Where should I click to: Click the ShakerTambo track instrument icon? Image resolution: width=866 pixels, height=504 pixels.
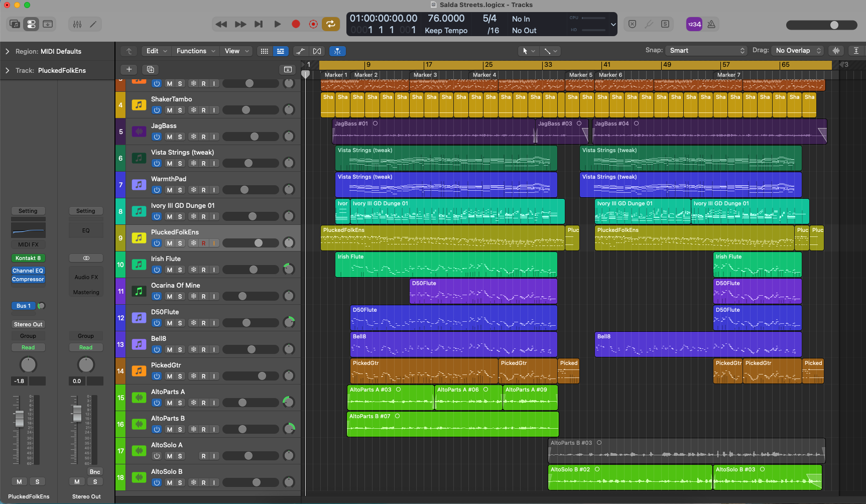tap(139, 105)
